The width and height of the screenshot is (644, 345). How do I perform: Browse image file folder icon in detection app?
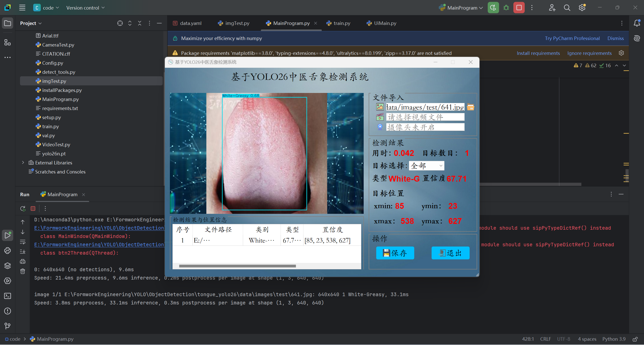click(470, 107)
